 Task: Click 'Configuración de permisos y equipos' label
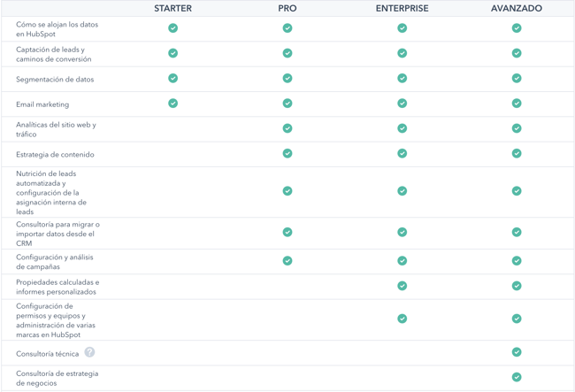coord(56,320)
